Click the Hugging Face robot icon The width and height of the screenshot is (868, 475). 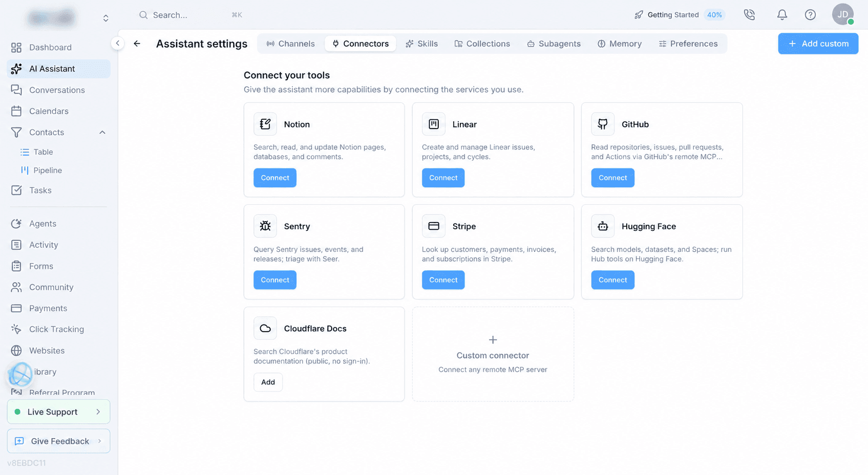click(x=603, y=226)
